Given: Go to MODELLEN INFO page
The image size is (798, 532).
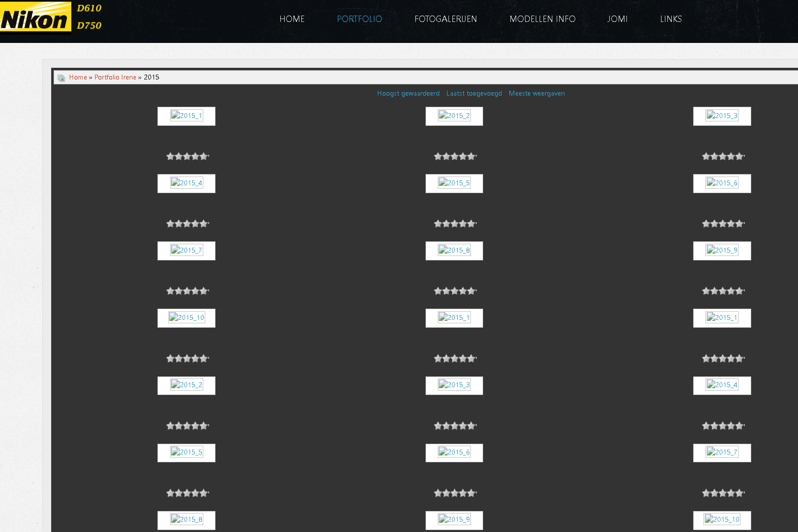Looking at the screenshot, I should (542, 19).
